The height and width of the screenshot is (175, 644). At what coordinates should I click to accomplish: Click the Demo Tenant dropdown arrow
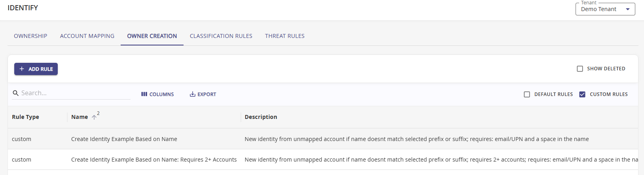pos(628,9)
